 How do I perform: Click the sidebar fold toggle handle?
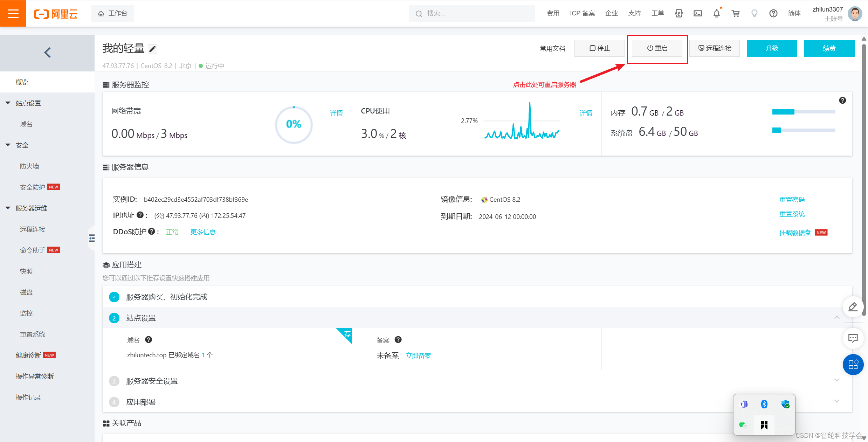pos(91,239)
